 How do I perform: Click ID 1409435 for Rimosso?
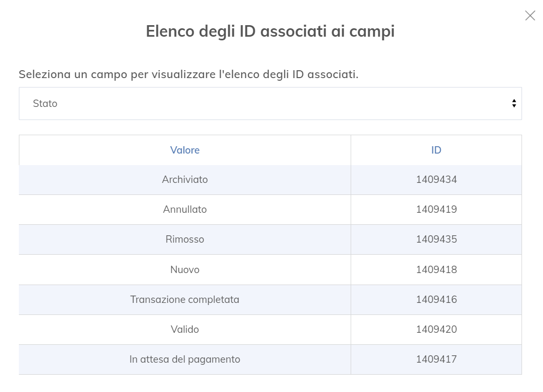(x=436, y=239)
